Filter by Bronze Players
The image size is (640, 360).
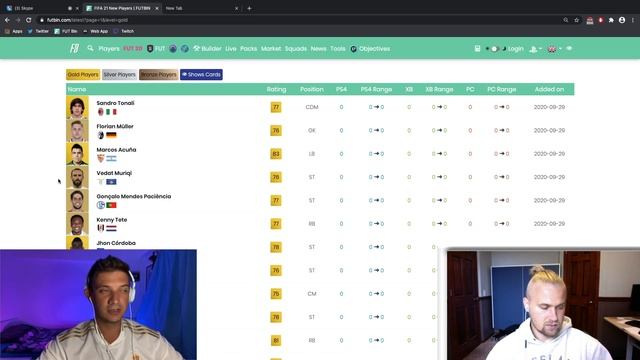pos(158,74)
